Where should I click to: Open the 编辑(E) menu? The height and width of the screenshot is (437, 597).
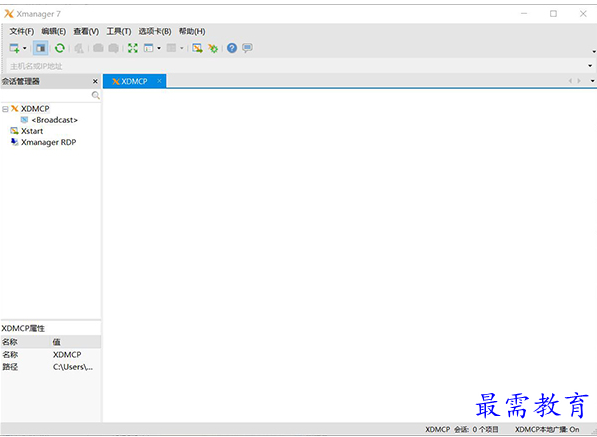pos(54,31)
